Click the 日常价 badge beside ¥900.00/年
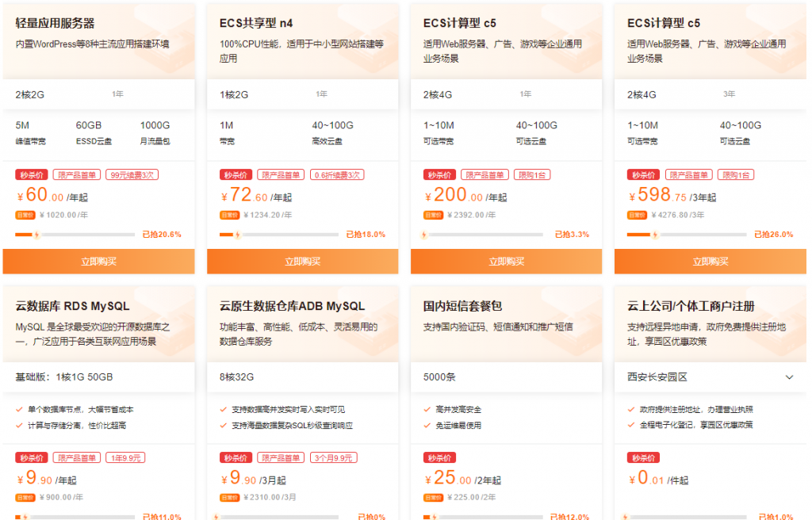812x520 pixels. coord(25,498)
